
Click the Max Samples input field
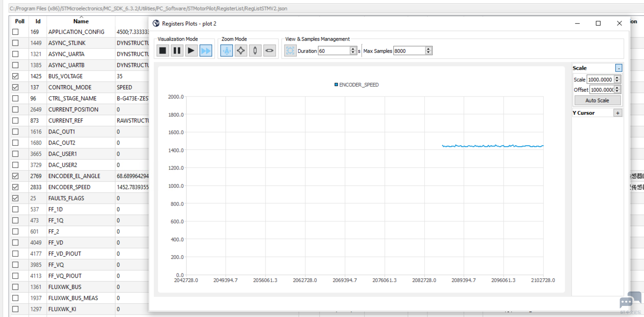pos(409,51)
